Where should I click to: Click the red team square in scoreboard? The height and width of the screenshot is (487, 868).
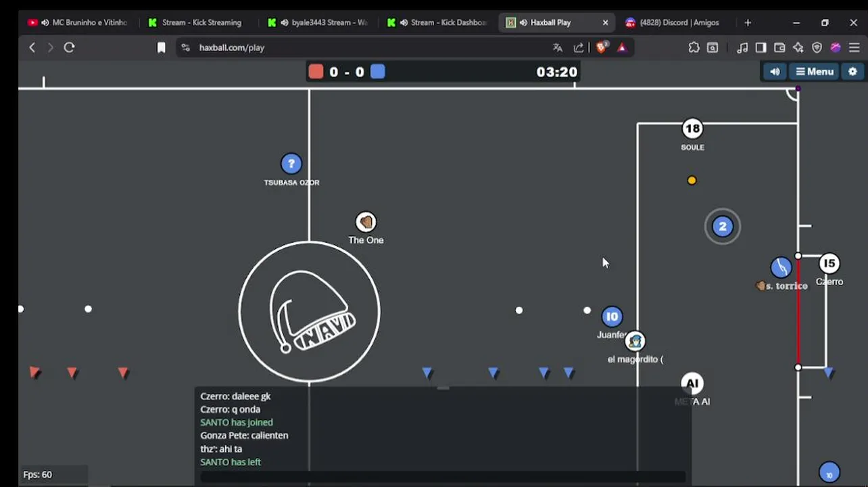[x=316, y=72]
